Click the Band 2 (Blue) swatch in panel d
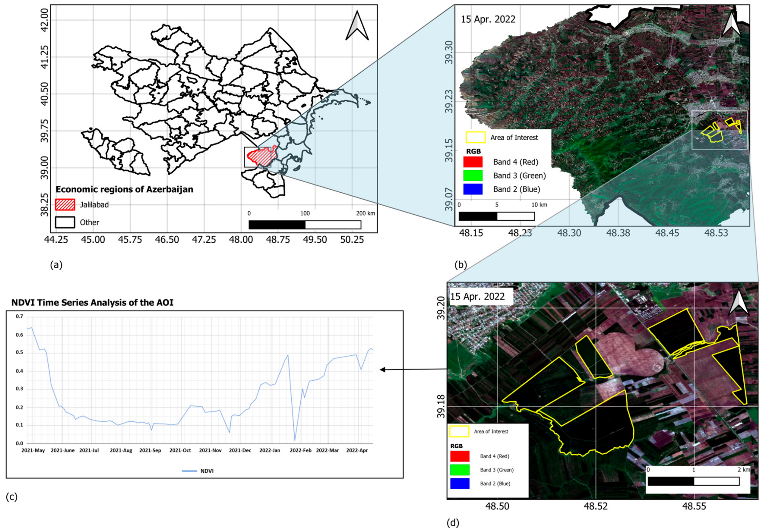762x532 pixels. click(460, 484)
